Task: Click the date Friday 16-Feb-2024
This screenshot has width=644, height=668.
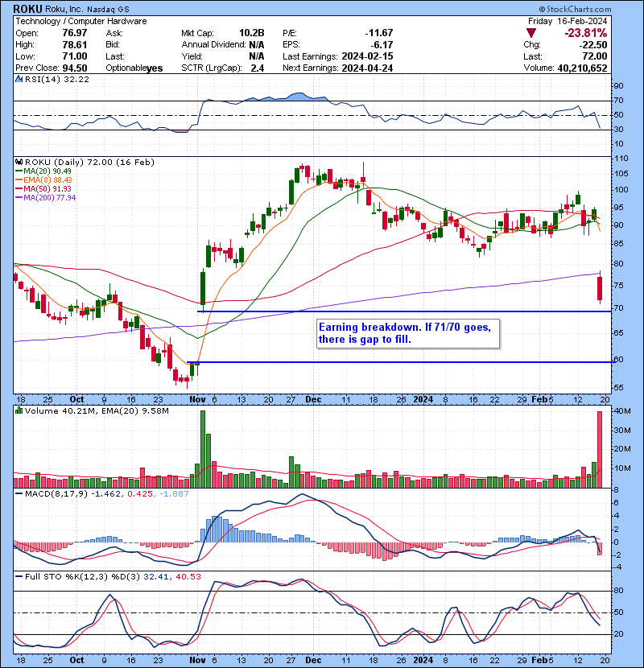Action: pyautogui.click(x=568, y=21)
